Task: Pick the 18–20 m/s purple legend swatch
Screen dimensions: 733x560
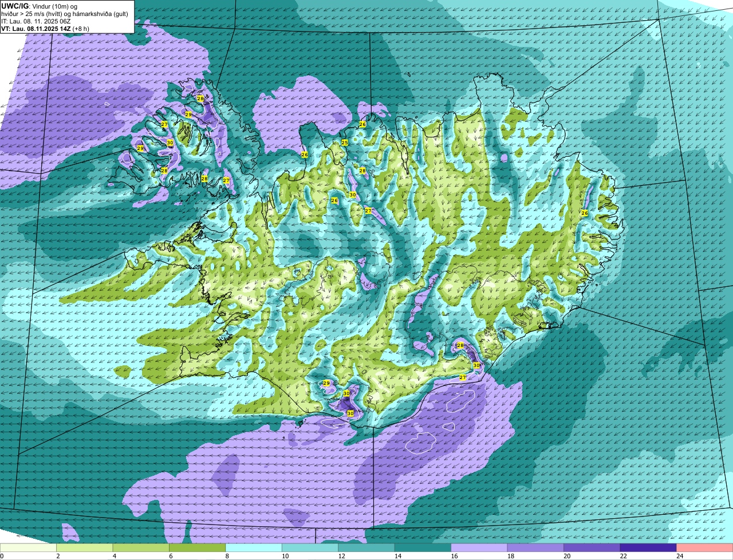Action: (535, 547)
